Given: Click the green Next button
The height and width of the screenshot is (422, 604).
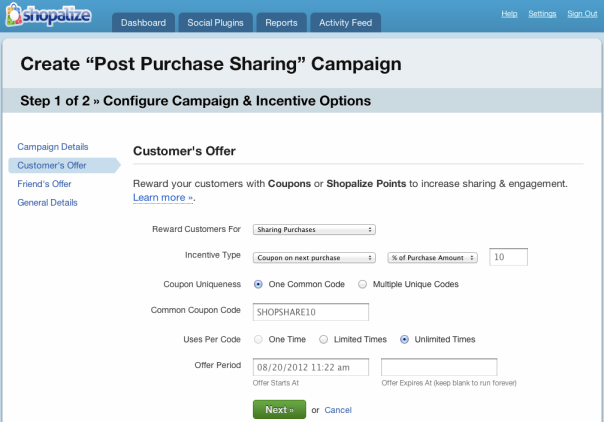Looking at the screenshot, I should click(x=279, y=410).
